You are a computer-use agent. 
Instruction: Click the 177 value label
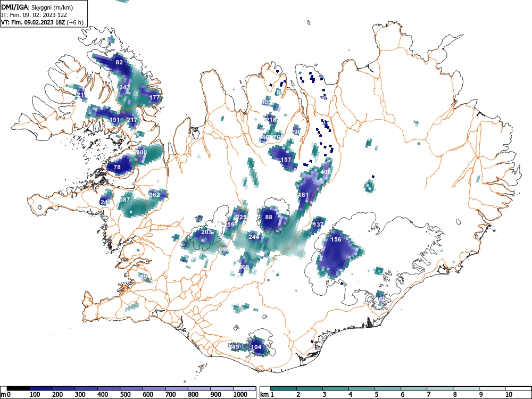point(154,97)
